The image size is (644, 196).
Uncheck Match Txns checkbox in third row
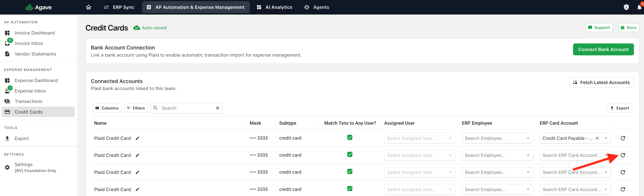350,171
